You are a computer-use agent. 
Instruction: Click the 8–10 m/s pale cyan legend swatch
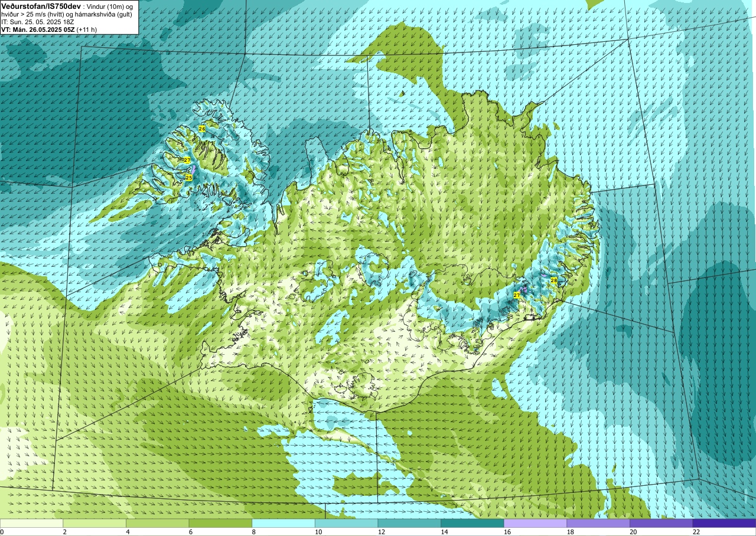(x=283, y=523)
